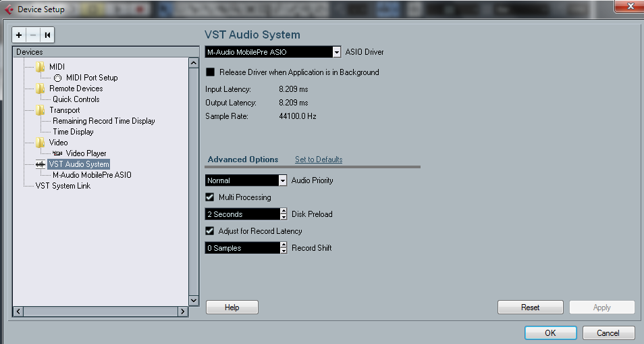Image resolution: width=644 pixels, height=344 pixels.
Task: Click the remove device minus icon
Action: click(x=33, y=35)
